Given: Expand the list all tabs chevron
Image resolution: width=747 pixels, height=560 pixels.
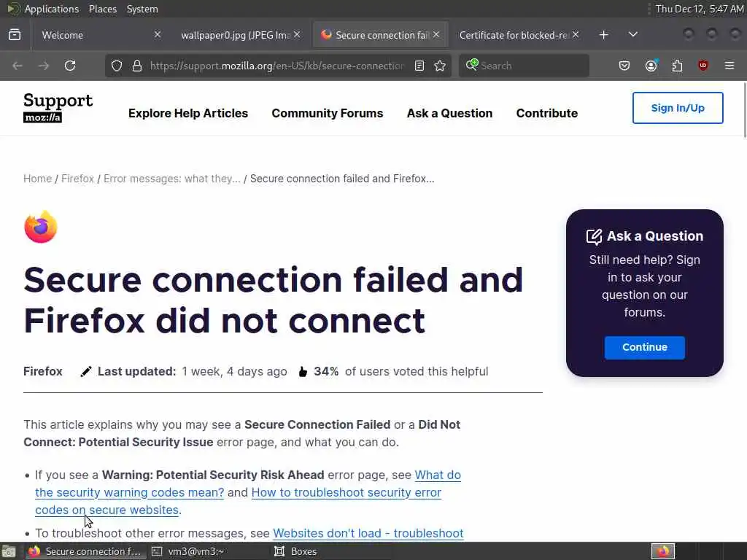Looking at the screenshot, I should tap(633, 34).
